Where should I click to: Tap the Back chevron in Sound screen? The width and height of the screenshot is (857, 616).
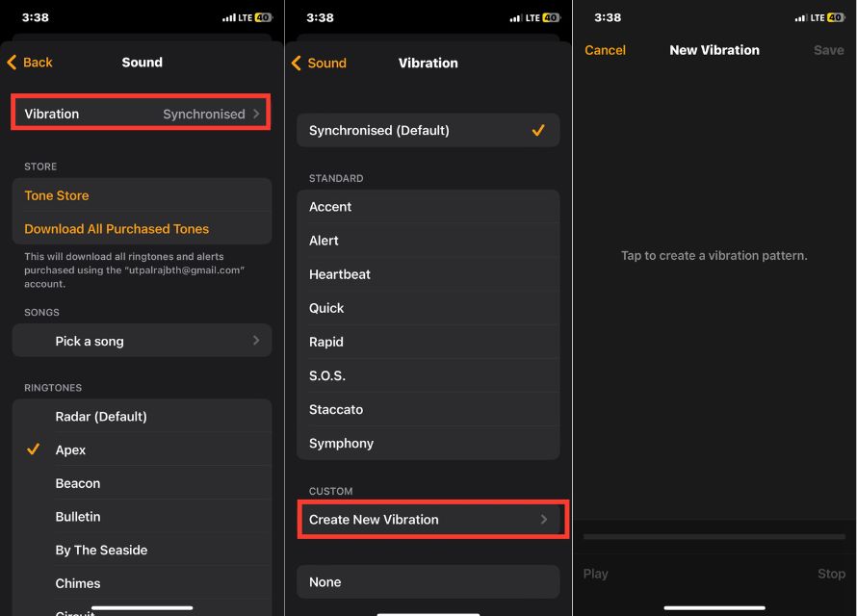coord(13,63)
